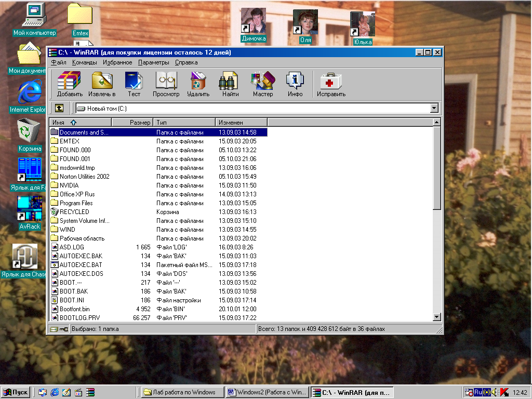
Task: Click the Ru language indicator in tray
Action: (478, 392)
